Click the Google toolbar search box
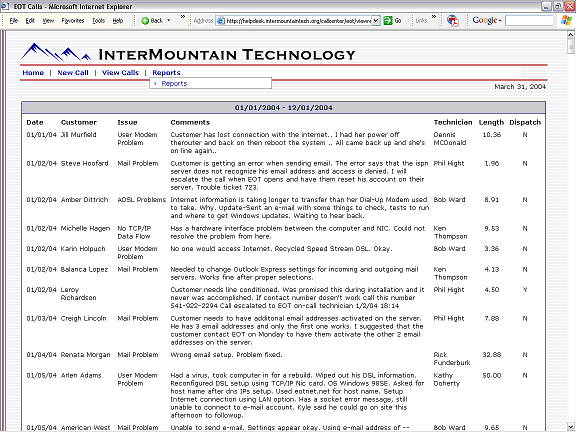576x432 pixels. (529, 21)
